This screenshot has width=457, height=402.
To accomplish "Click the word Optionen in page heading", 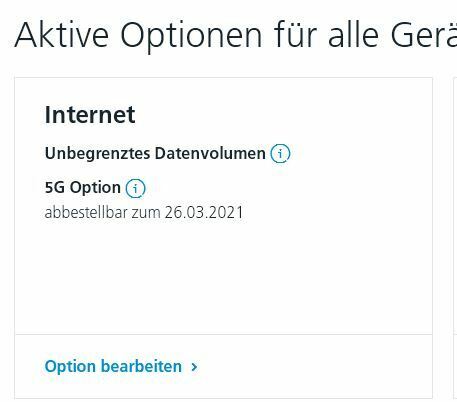I will point(191,36).
